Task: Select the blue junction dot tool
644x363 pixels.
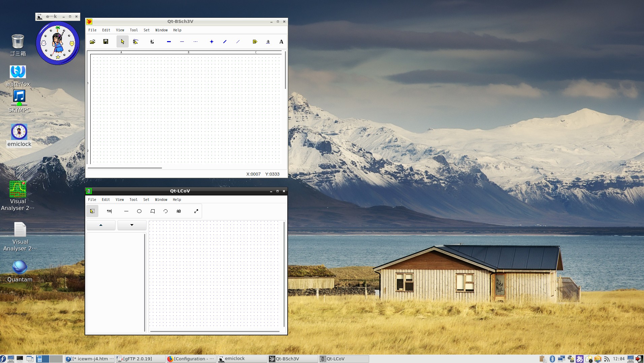Action: click(x=212, y=42)
